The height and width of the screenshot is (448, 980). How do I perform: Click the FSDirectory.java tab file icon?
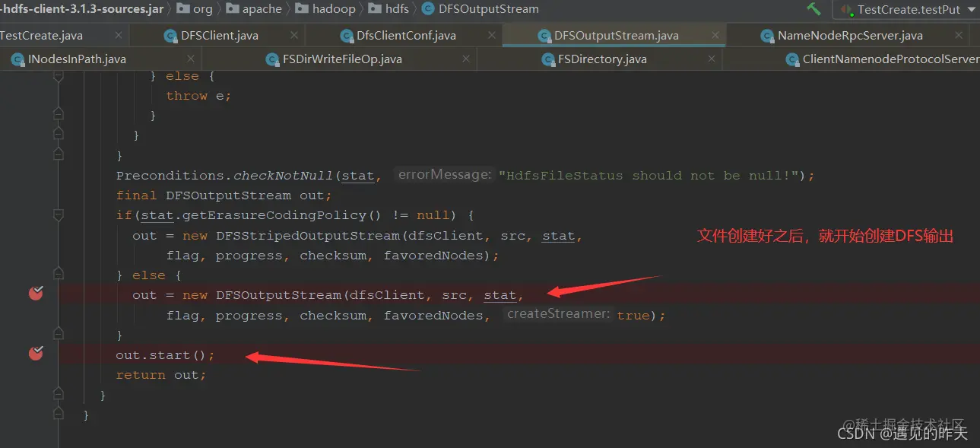click(x=547, y=59)
